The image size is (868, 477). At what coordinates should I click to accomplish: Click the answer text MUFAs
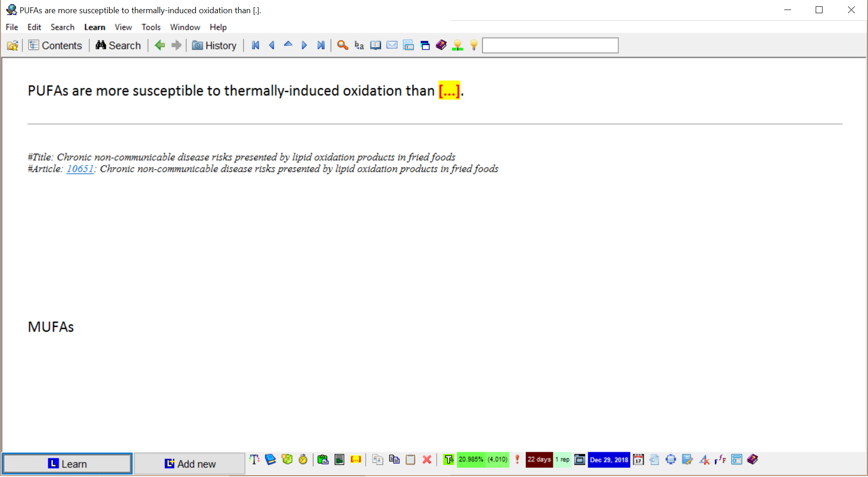pyautogui.click(x=51, y=327)
